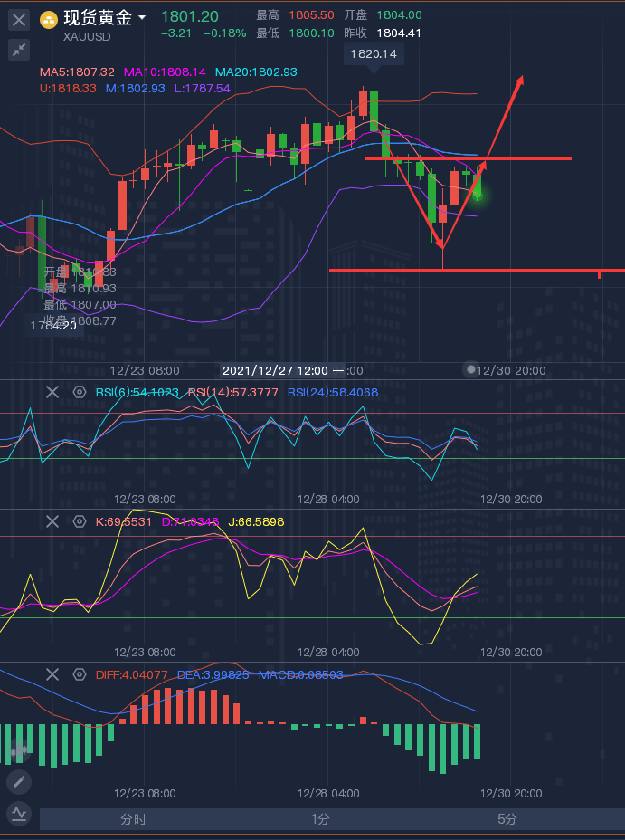This screenshot has width=625, height=840.
Task: Open RSI indicator settings
Action: (x=79, y=392)
